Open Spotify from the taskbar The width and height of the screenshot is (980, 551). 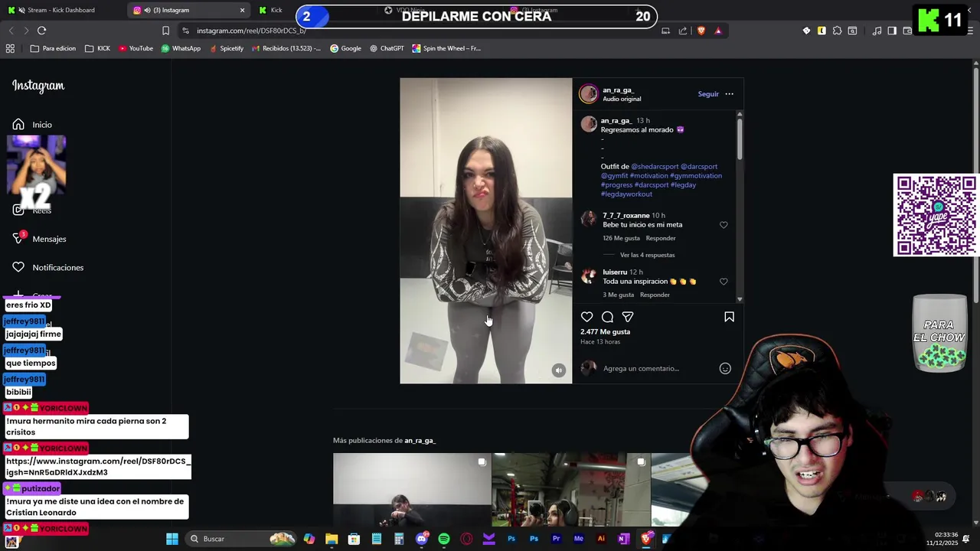coord(444,539)
